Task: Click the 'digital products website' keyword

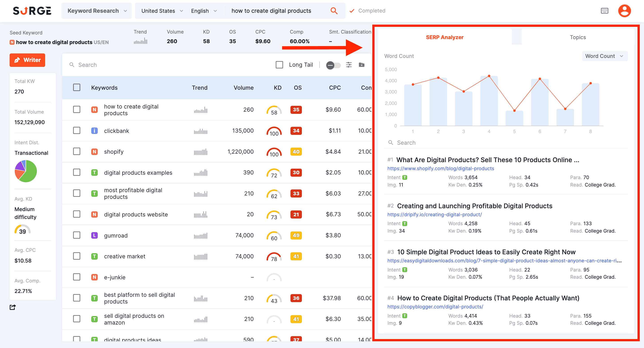Action: tap(136, 214)
